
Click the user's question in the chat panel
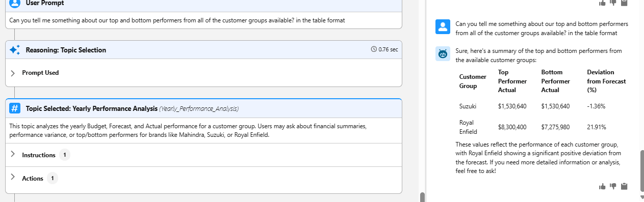pyautogui.click(x=542, y=28)
